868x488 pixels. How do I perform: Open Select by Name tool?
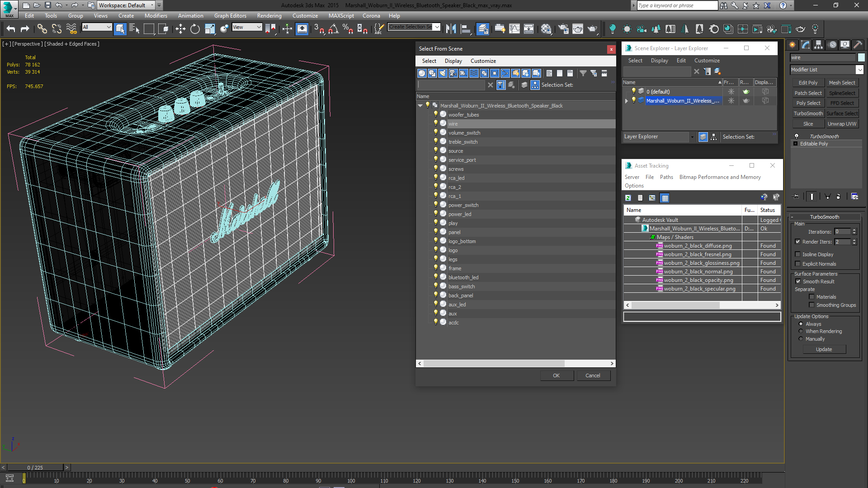click(134, 29)
